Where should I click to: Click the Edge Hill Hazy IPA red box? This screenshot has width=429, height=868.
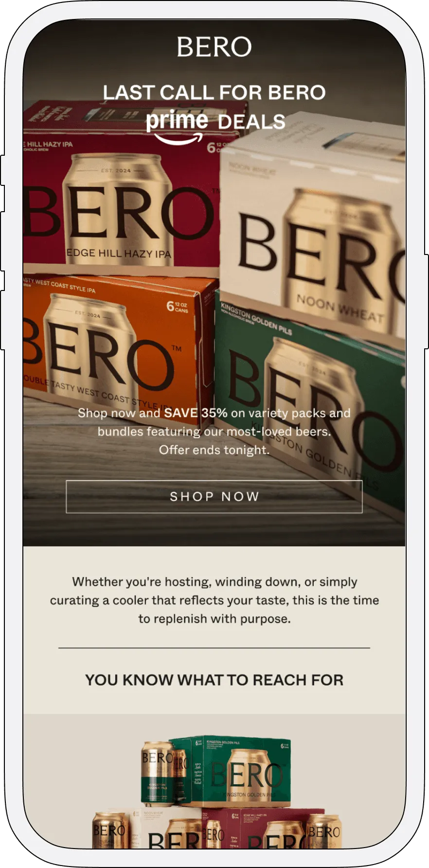pos(121,185)
